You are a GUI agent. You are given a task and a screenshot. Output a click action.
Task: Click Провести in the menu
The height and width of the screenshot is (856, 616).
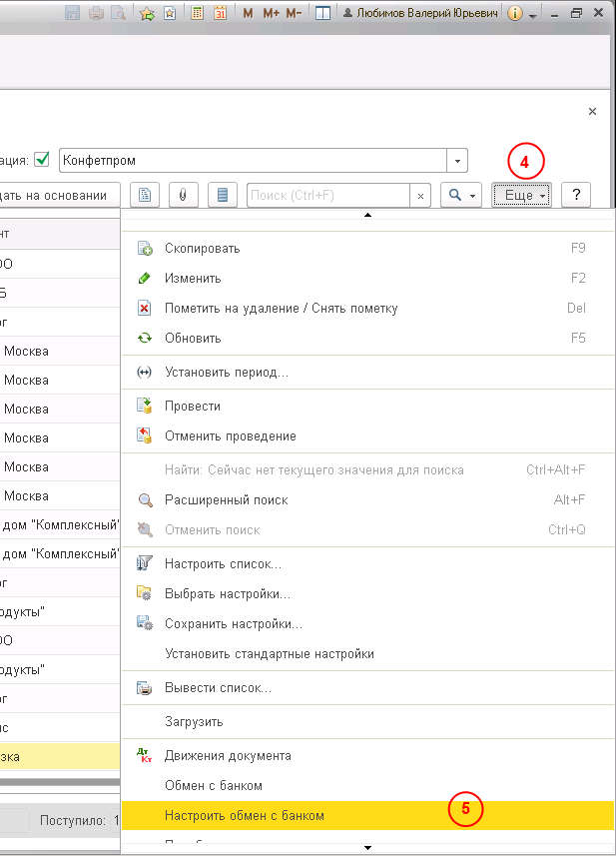[x=193, y=407]
